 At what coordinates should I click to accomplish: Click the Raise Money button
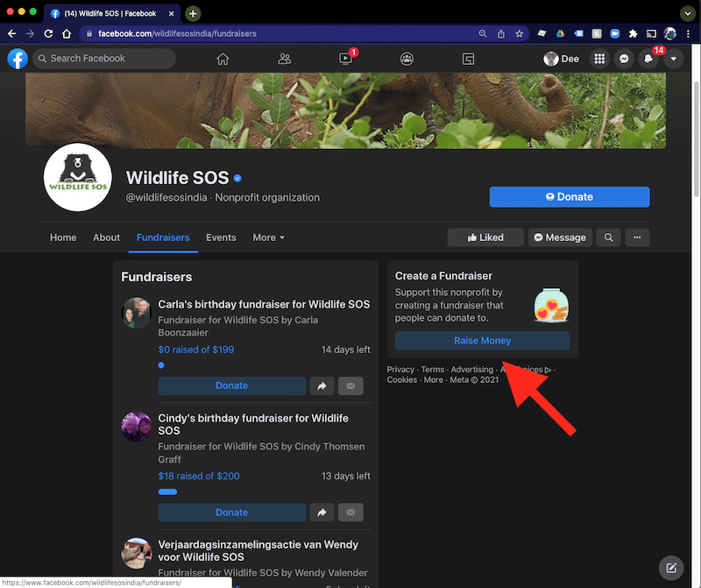pos(482,341)
